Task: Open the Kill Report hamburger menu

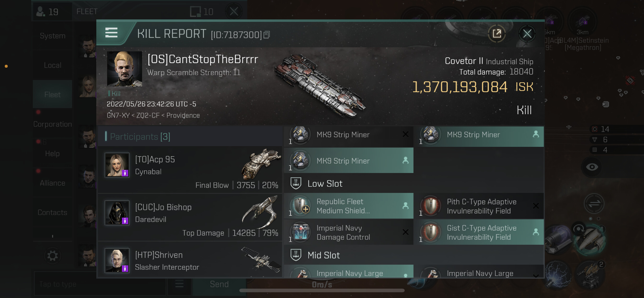Action: point(111,33)
